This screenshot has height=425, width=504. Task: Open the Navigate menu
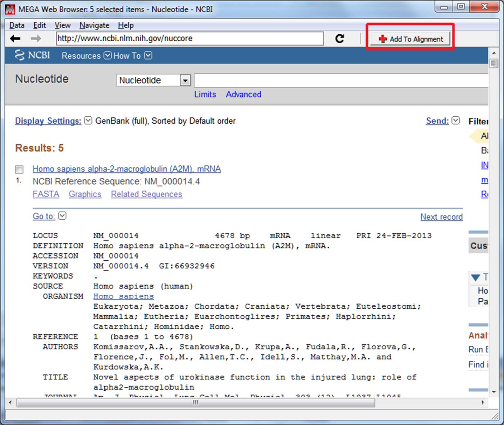(94, 25)
